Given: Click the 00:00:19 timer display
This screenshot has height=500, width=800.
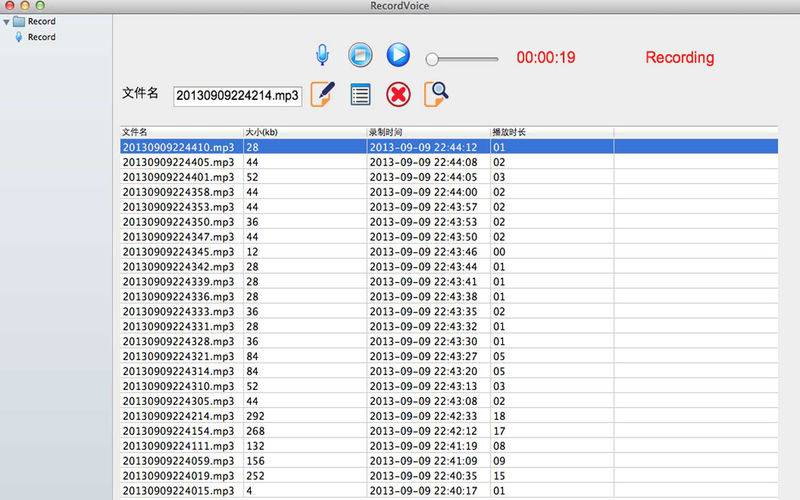Looking at the screenshot, I should tap(546, 57).
